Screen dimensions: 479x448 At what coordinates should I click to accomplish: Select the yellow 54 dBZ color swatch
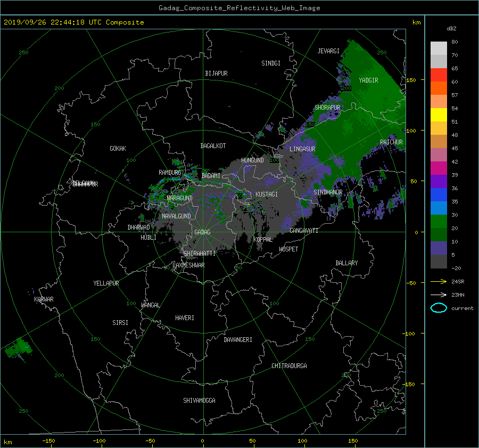[x=439, y=115]
